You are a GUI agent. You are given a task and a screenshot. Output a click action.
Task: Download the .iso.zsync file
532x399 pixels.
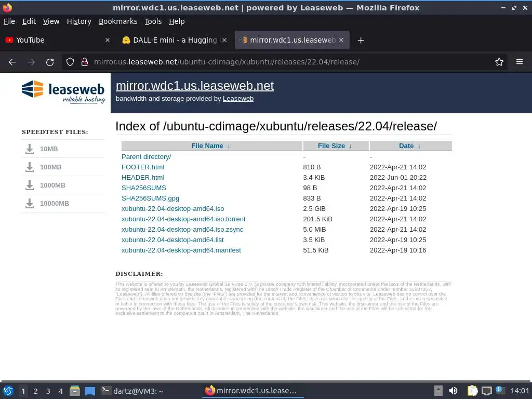pyautogui.click(x=182, y=230)
